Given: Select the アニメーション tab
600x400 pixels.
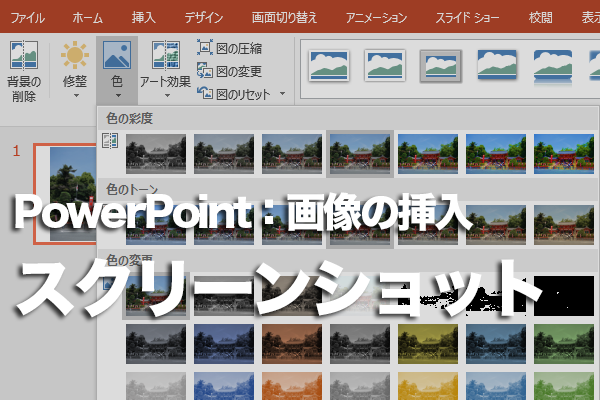Looking at the screenshot, I should click(x=376, y=18).
